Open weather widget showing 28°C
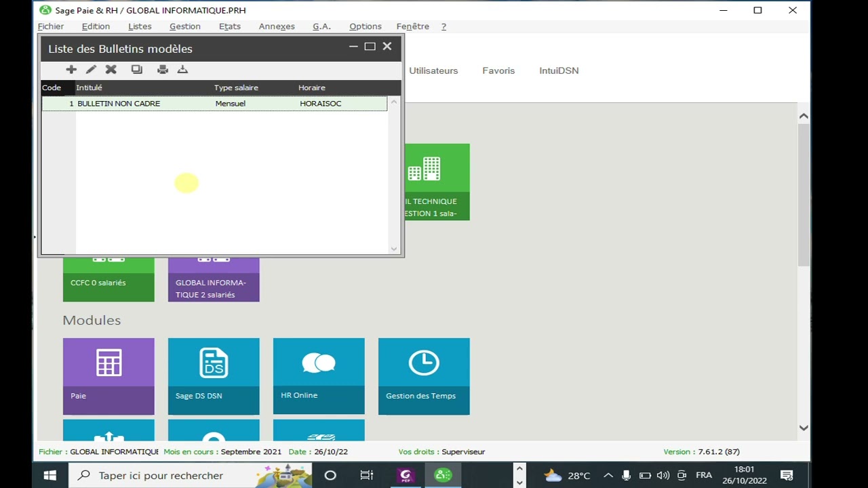 coord(567,475)
